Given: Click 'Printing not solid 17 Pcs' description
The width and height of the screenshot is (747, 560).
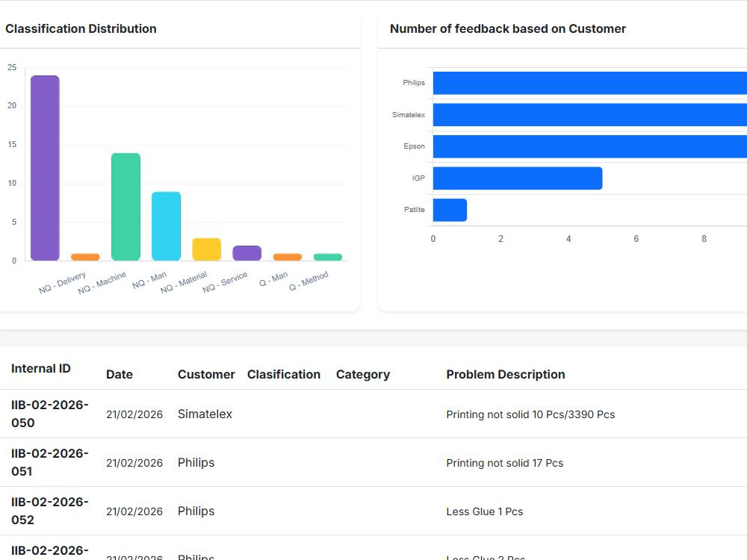Looking at the screenshot, I should click(x=505, y=463).
